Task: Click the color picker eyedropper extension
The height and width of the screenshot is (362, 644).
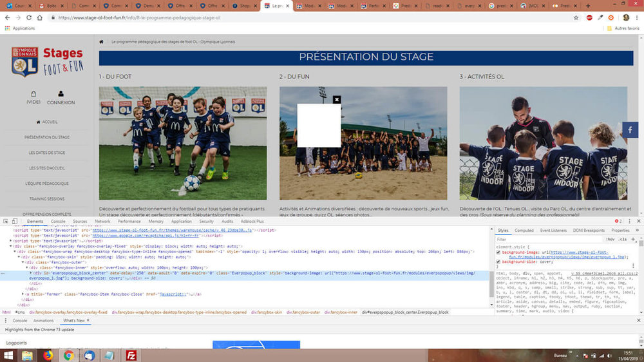Action: click(600, 17)
